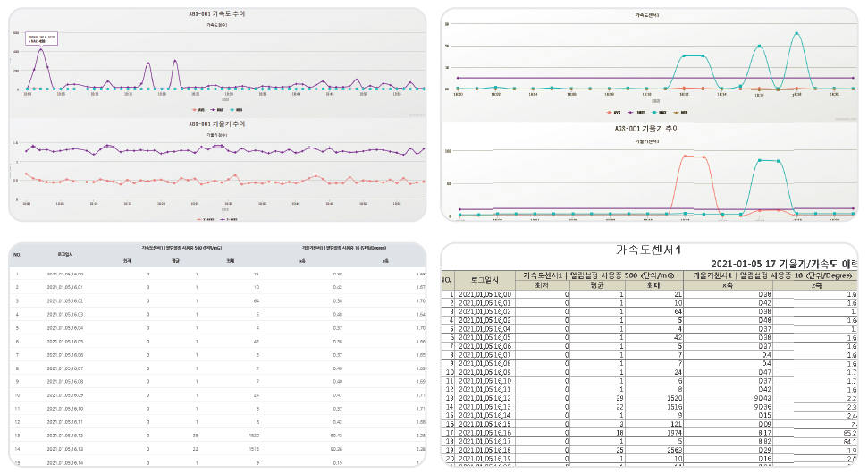Toggle MIN series in left acceleration chart legend

(234, 111)
